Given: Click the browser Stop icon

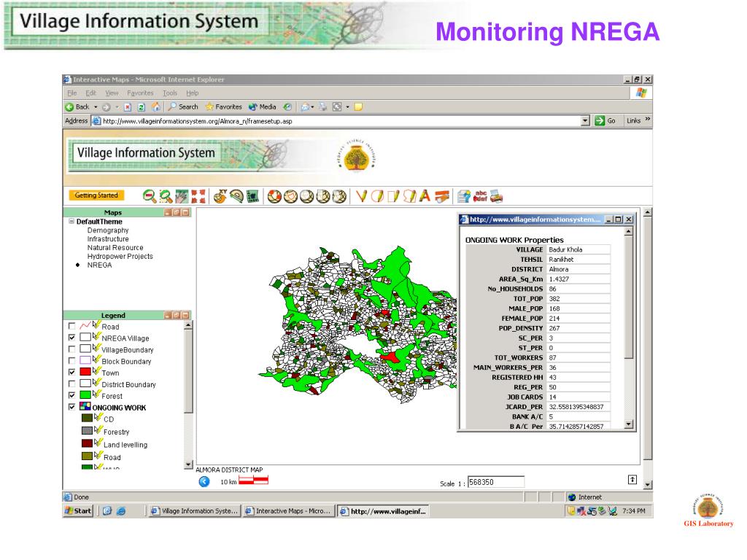Looking at the screenshot, I should coord(127,107).
